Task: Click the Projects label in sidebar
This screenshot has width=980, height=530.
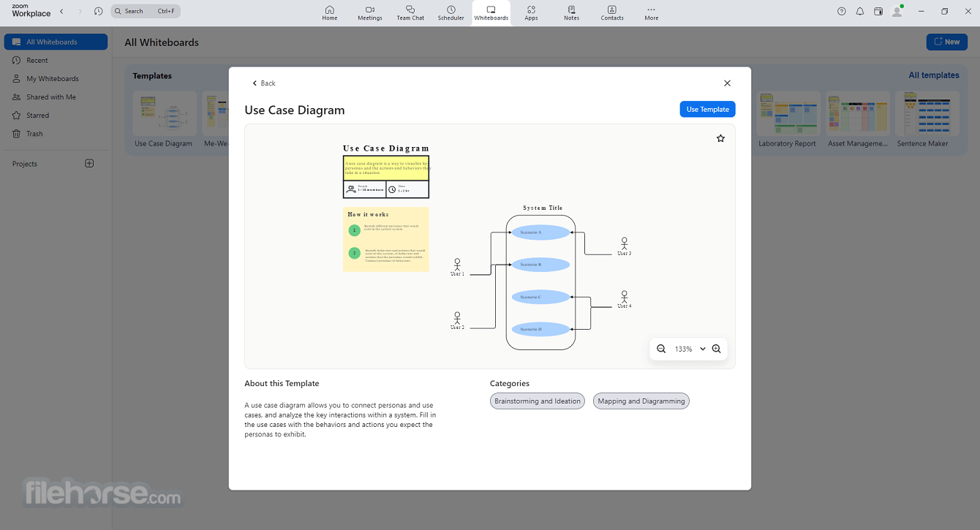Action: point(25,164)
